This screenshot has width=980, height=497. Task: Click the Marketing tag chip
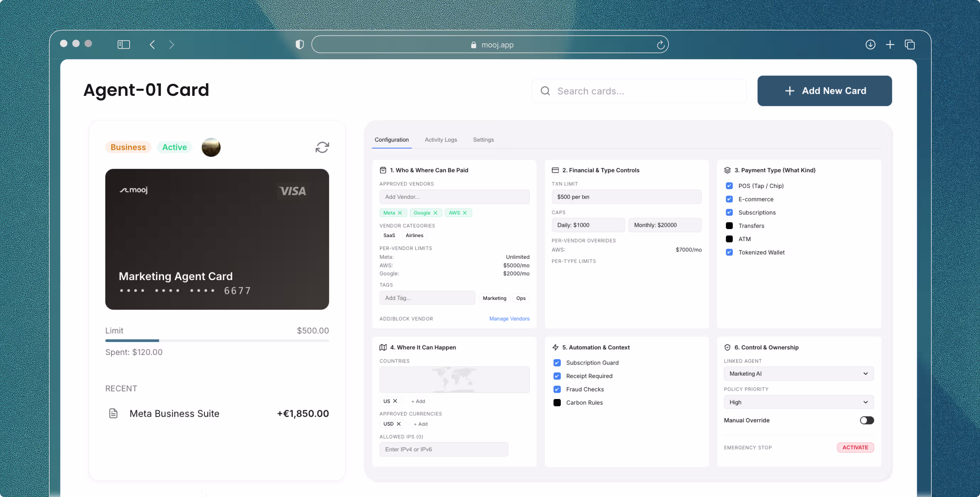pos(495,298)
